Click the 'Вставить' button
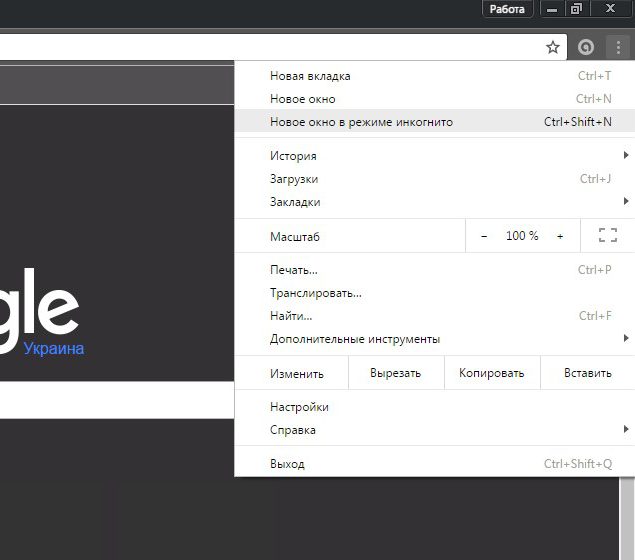635x560 pixels. 588,373
